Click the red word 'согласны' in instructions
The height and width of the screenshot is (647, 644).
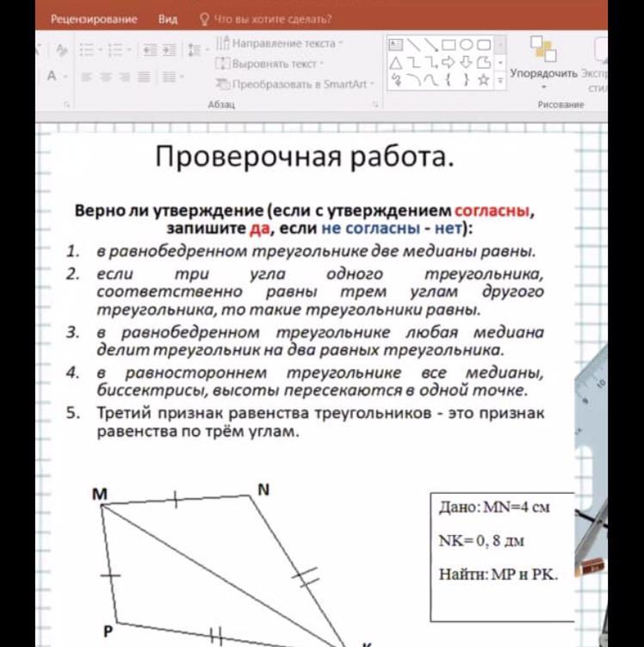pos(492,211)
